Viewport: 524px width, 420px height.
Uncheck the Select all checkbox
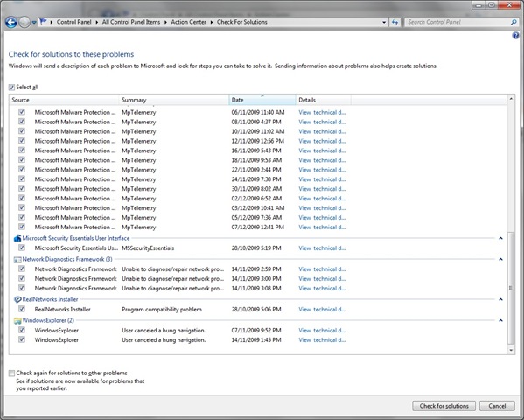[11, 87]
